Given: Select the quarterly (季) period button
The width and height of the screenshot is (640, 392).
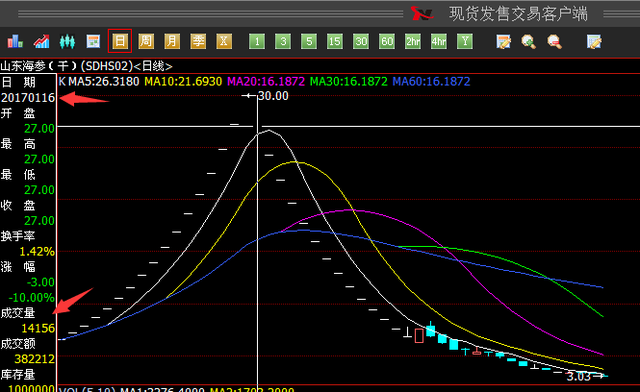Looking at the screenshot, I should (x=198, y=41).
